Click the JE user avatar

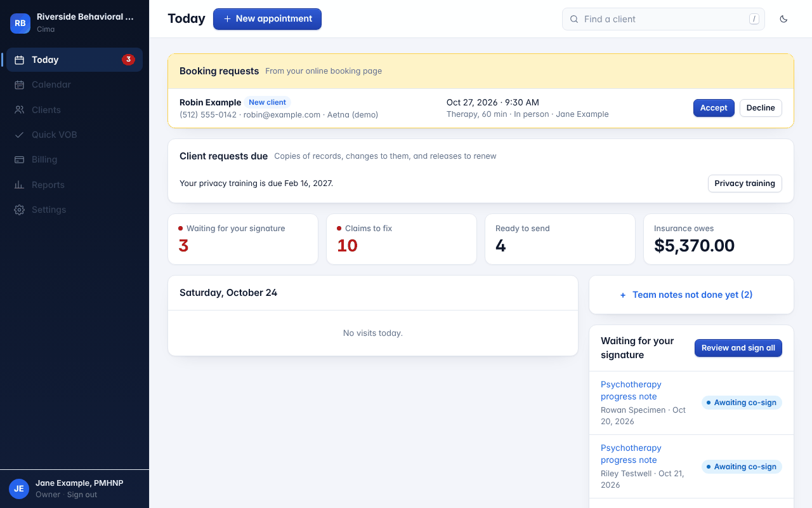click(x=19, y=488)
